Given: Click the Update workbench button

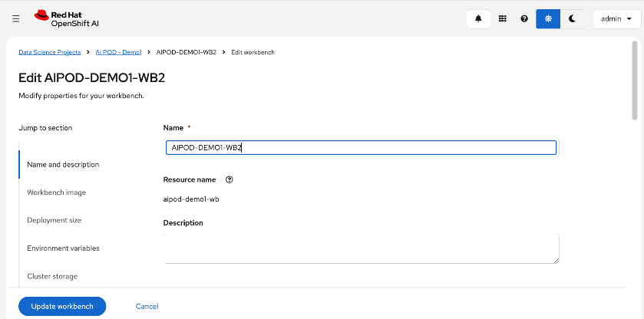Looking at the screenshot, I should tap(62, 306).
